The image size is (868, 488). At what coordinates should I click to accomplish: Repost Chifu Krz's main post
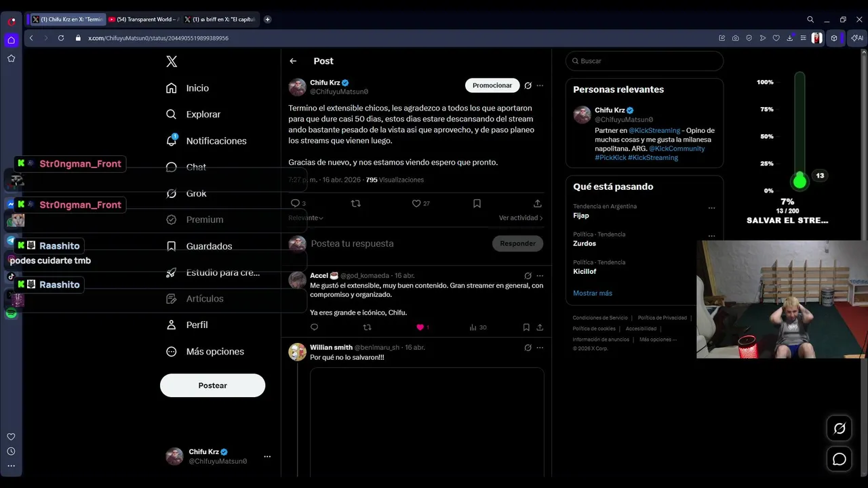coord(355,203)
